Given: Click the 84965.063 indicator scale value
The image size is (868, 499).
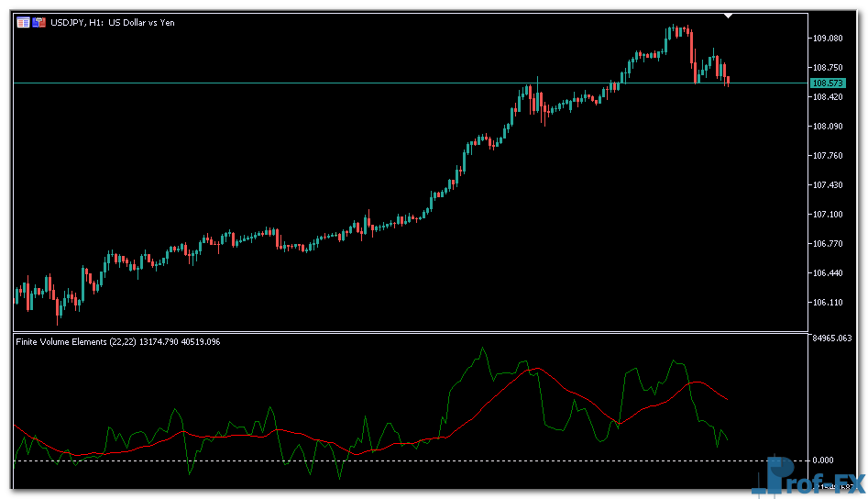Looking at the screenshot, I should [832, 338].
